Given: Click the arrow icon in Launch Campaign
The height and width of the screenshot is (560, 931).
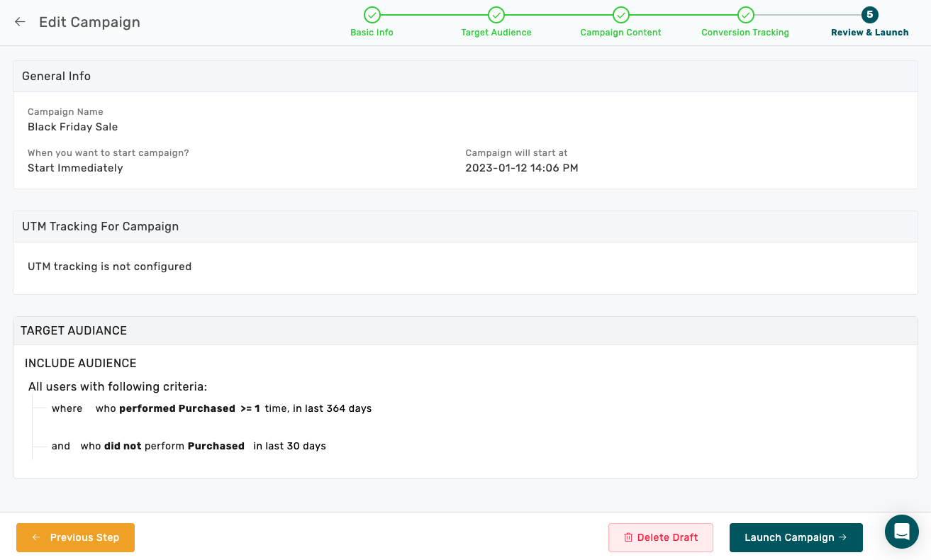Looking at the screenshot, I should (842, 537).
